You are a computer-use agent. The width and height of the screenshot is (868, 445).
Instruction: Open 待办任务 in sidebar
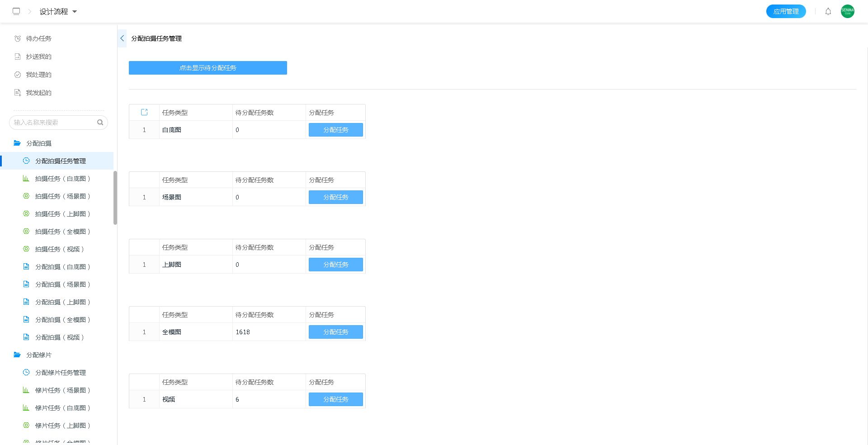tap(38, 38)
